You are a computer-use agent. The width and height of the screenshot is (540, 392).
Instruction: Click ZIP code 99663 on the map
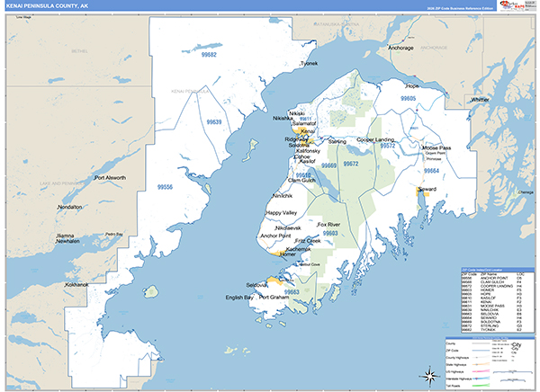click(292, 292)
